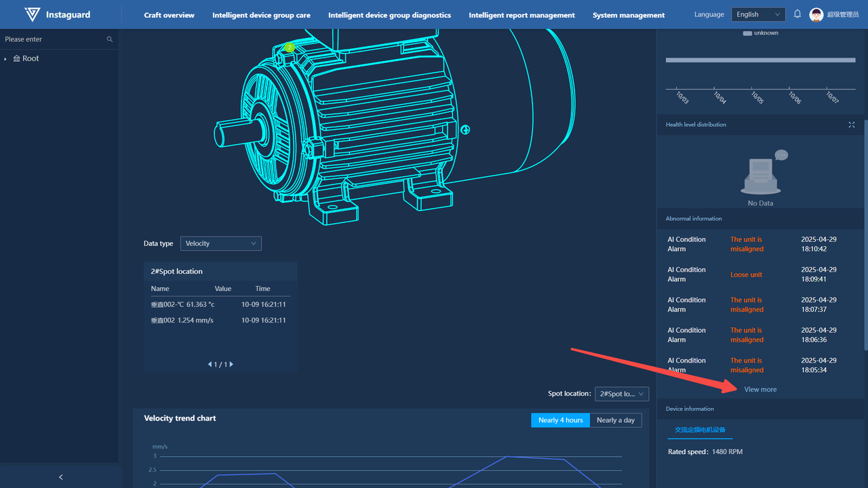Click View more under abnormal information
The image size is (868, 488).
(x=760, y=390)
